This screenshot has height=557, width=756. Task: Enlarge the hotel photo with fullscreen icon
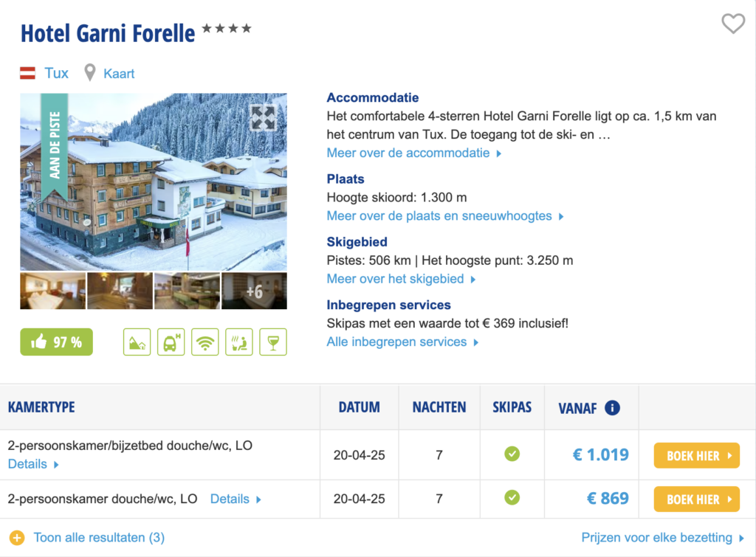click(262, 118)
